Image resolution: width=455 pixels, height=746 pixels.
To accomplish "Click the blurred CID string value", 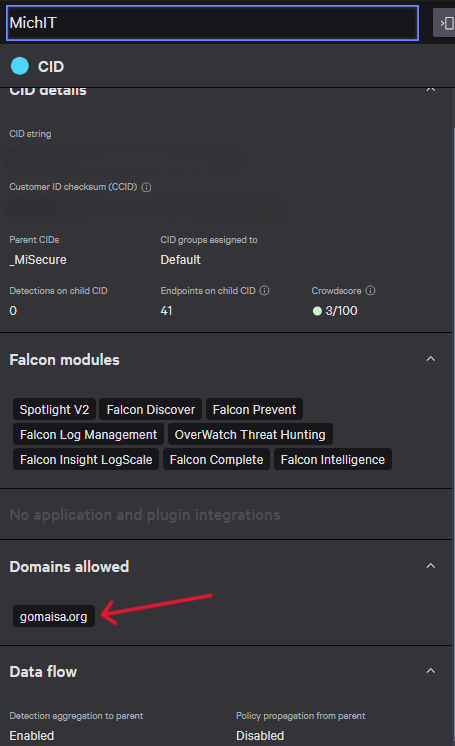I will [x=124, y=157].
